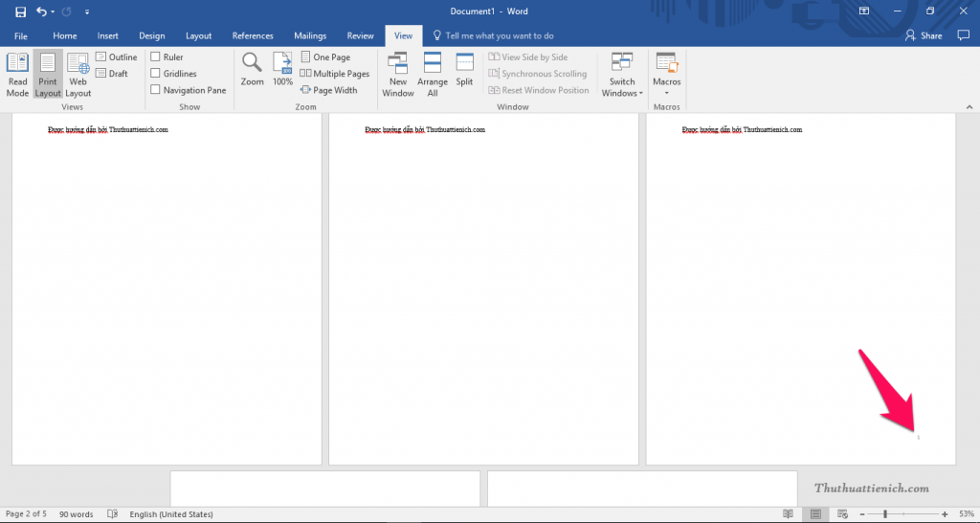980x523 pixels.
Task: Show the Navigation Pane checkbox
Action: point(156,90)
